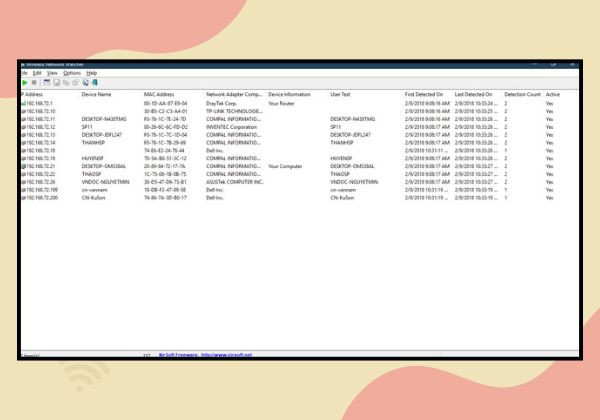Click Active value Yes for 192.168.72.1 row
Image resolution: width=600 pixels, height=420 pixels.
point(549,104)
